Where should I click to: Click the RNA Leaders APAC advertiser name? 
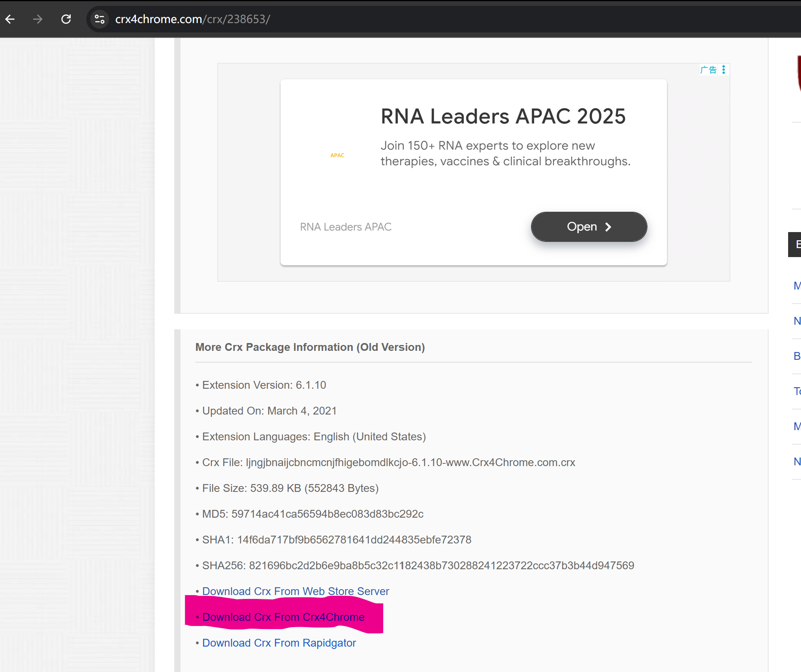pyautogui.click(x=345, y=227)
